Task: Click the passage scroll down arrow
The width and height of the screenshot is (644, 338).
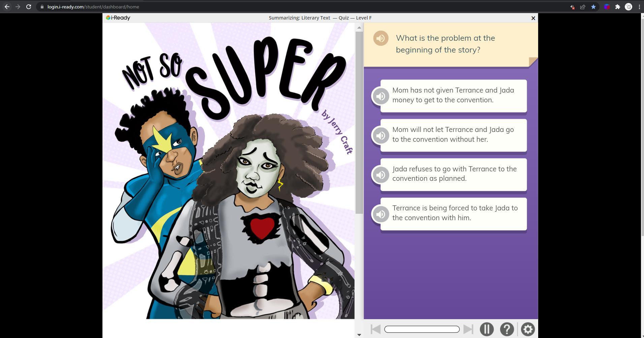Action: pos(359,335)
